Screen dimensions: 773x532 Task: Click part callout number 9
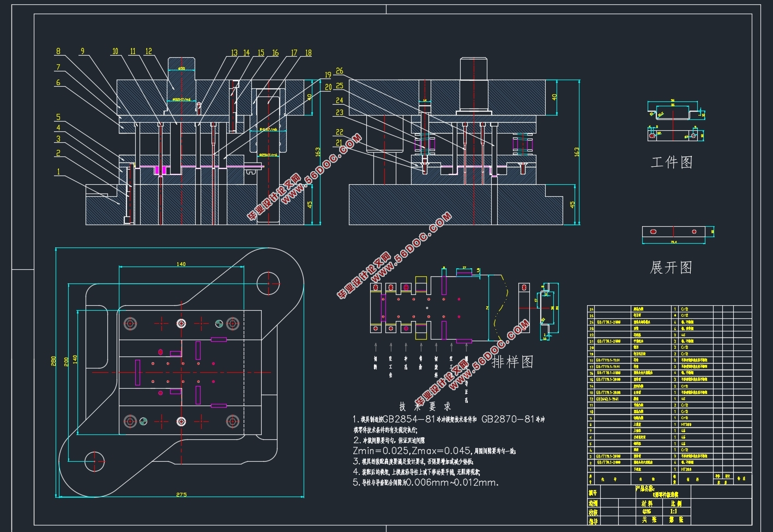(x=82, y=51)
